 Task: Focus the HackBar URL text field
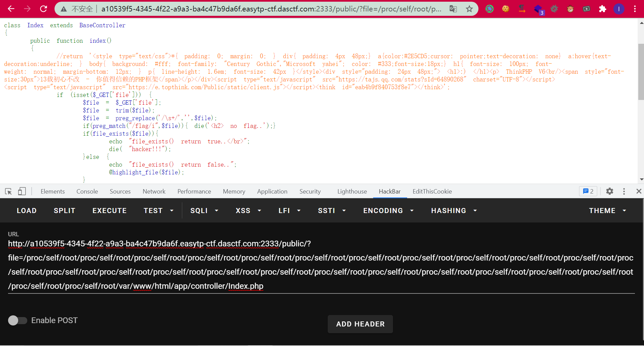coord(321,265)
